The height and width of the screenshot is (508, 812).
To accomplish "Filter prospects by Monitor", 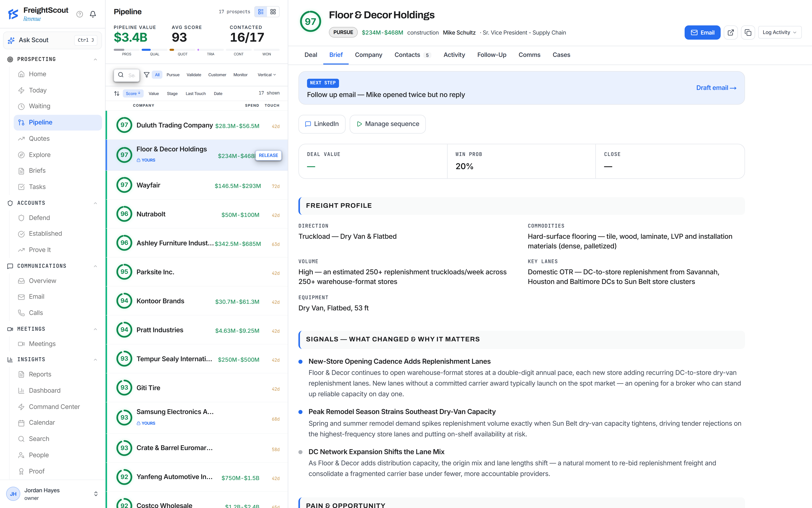I will [x=240, y=75].
